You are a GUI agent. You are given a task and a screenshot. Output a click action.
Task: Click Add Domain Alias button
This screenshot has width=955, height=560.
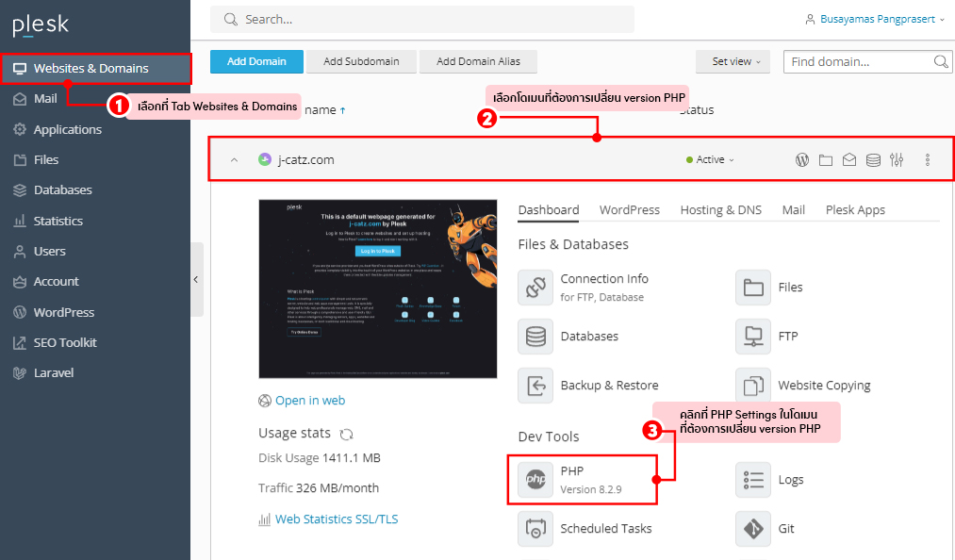click(478, 61)
